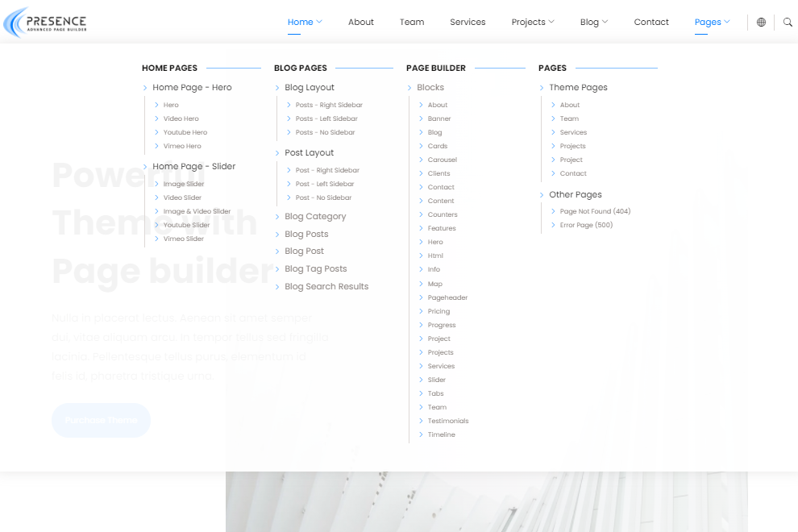Screen dimensions: 798x532
Task: Choose Image Slider page
Action: [183, 184]
